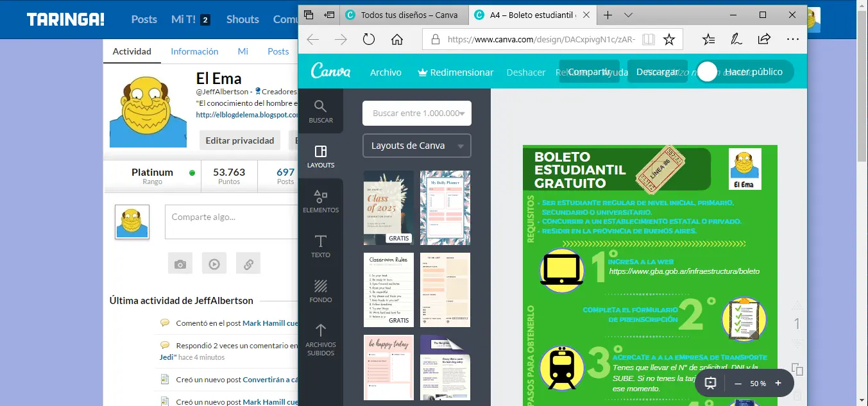Attach a photo on Taringa share box
868x406 pixels.
(x=180, y=263)
